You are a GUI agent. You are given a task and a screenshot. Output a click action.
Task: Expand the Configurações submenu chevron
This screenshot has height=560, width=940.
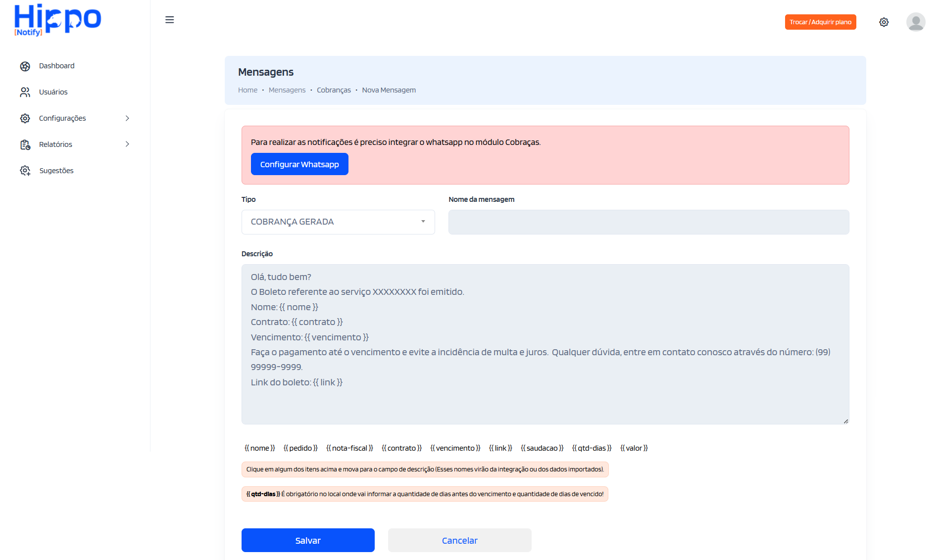(127, 118)
